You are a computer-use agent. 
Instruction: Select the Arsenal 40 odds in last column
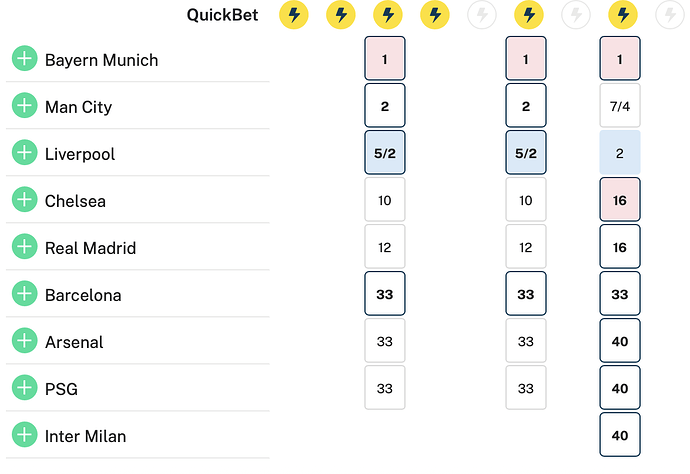coord(620,341)
